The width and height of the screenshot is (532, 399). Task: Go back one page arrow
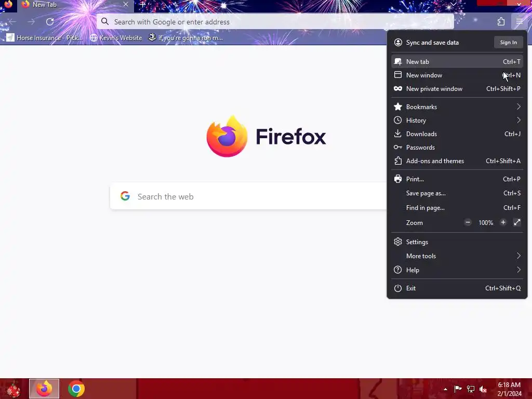(12, 22)
